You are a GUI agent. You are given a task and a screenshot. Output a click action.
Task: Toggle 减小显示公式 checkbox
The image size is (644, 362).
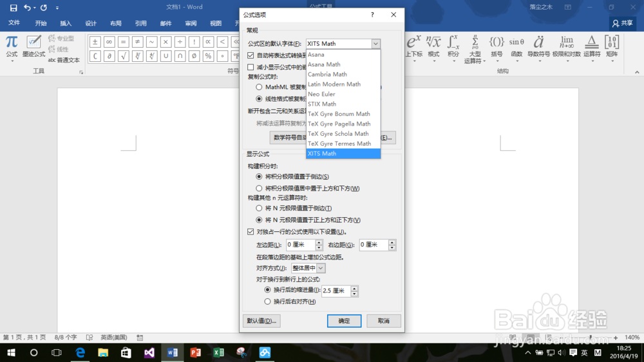tap(251, 67)
